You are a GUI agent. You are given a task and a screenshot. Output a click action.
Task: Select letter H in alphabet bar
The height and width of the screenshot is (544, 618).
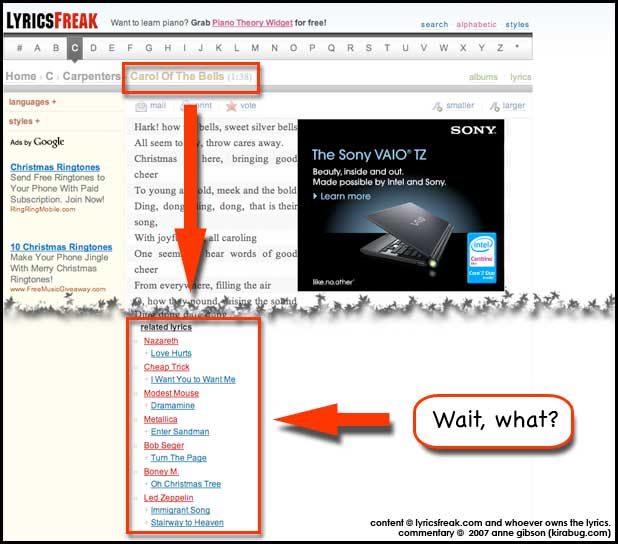[168, 48]
